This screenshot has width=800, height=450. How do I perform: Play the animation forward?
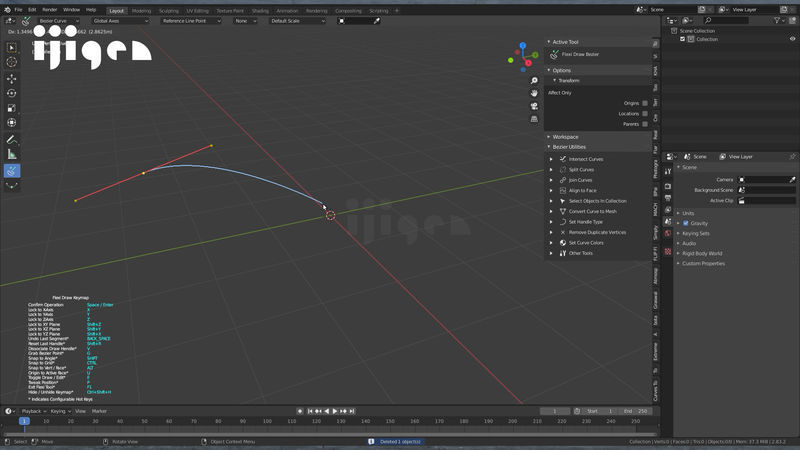coord(335,411)
